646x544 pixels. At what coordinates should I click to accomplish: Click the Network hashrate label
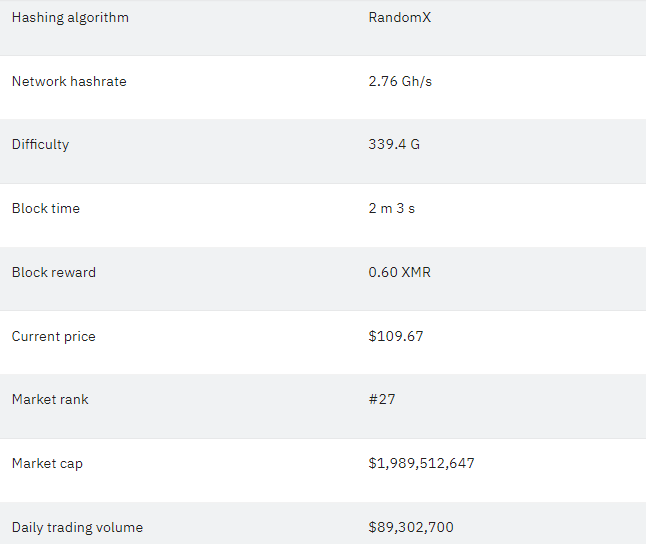click(x=69, y=81)
